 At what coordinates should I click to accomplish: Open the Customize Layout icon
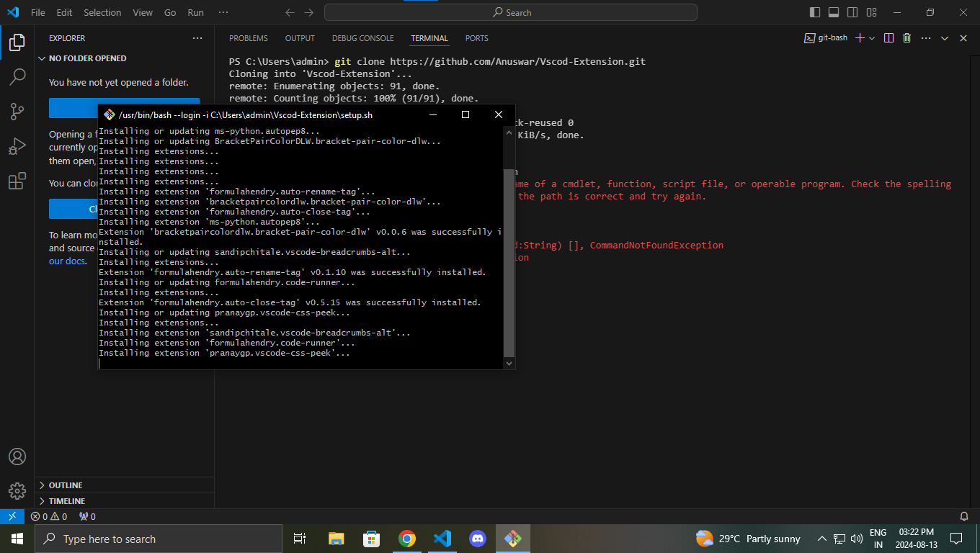click(871, 12)
